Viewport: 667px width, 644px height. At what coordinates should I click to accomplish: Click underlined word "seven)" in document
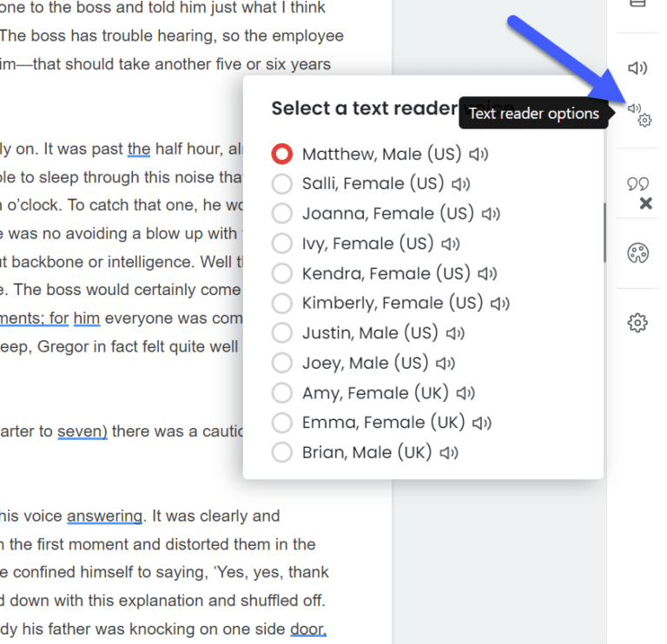[x=83, y=431]
